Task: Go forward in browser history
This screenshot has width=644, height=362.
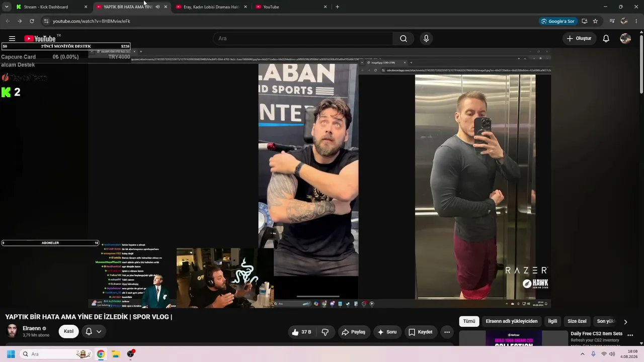Action: point(20,21)
